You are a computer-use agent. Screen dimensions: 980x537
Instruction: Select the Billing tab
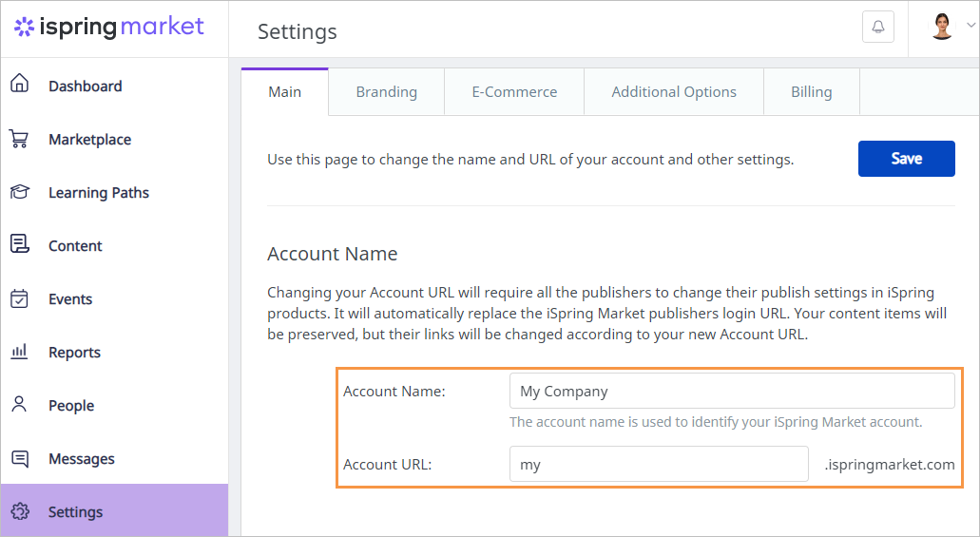(811, 92)
